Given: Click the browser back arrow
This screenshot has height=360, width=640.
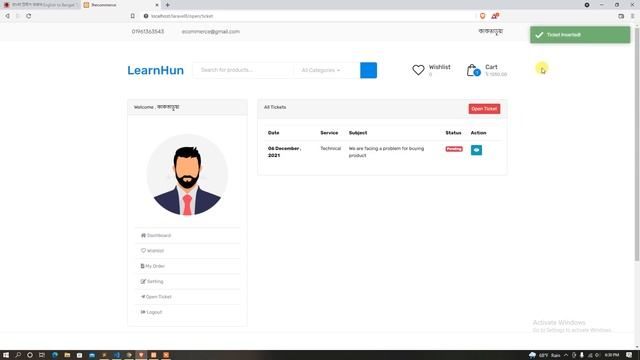Looking at the screenshot, I should click(7, 16).
